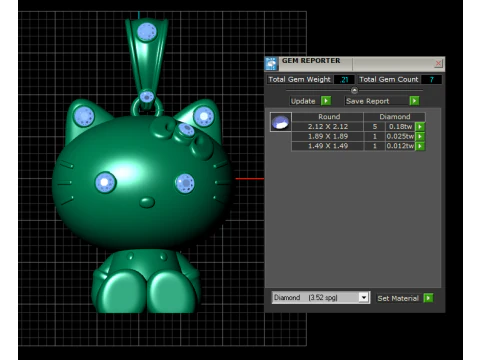Click the Save Report label
This screenshot has width=480, height=360.
click(368, 101)
